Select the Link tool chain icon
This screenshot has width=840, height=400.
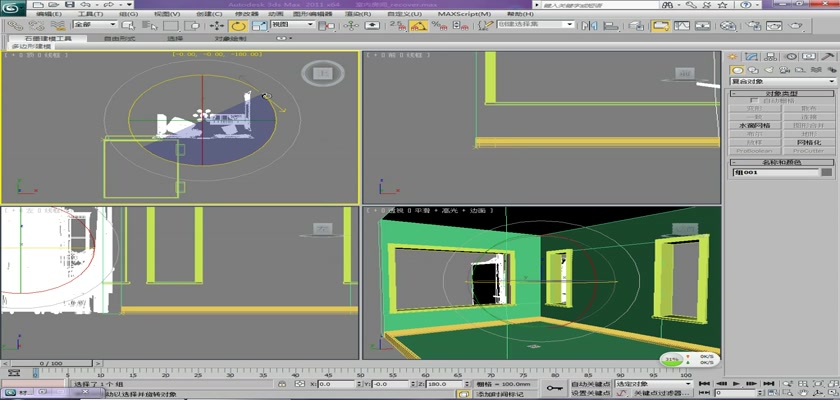[x=15, y=25]
